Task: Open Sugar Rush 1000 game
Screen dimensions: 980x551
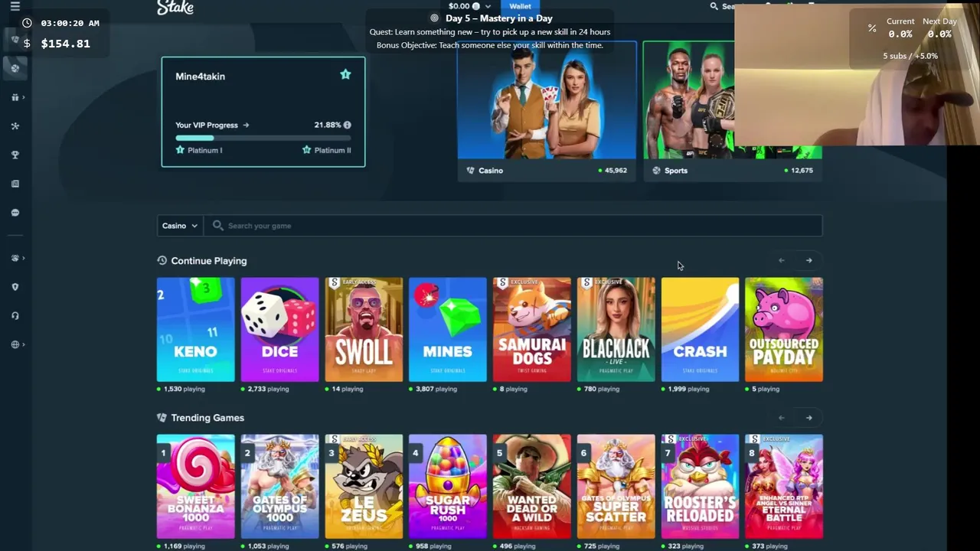Action: [448, 487]
